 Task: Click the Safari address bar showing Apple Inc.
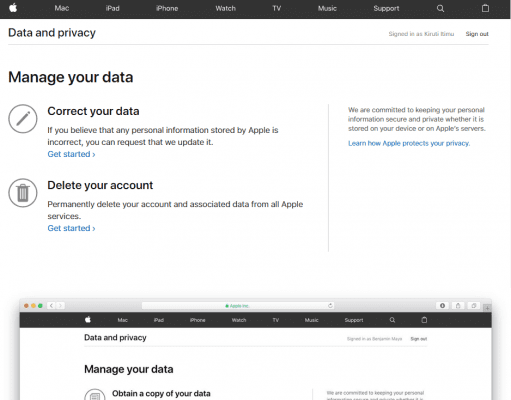(238, 306)
